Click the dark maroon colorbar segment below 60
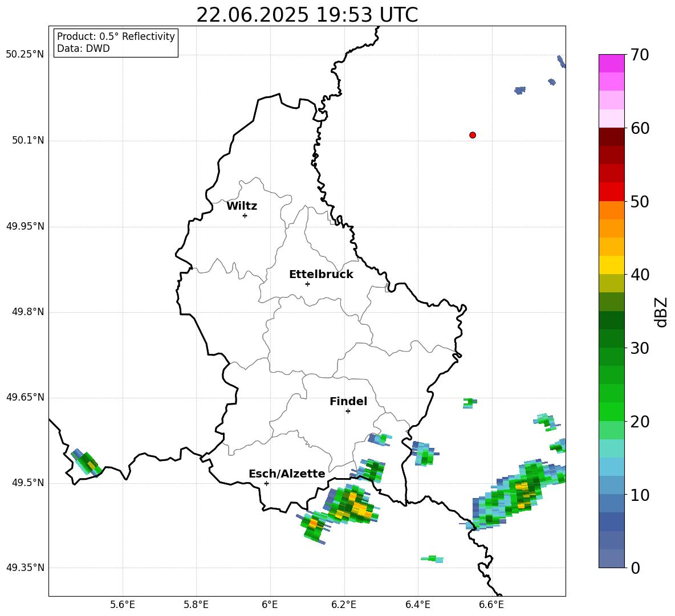Image resolution: width=675 pixels, height=616 pixels. click(611, 136)
